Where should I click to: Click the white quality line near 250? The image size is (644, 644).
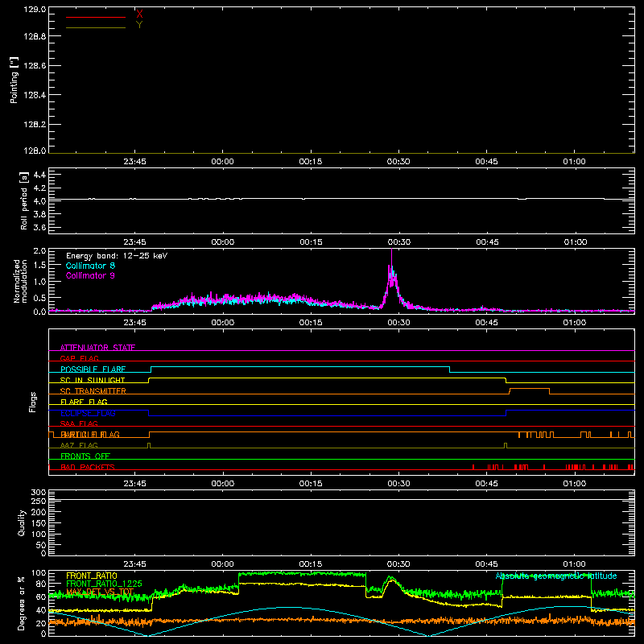[x=341, y=499]
